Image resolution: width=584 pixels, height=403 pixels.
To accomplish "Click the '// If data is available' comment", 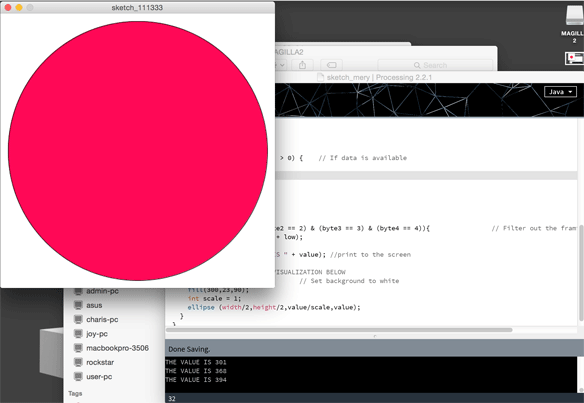I will 362,158.
